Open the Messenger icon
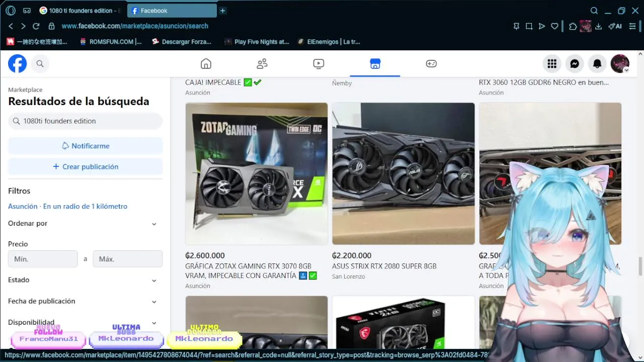 (575, 64)
